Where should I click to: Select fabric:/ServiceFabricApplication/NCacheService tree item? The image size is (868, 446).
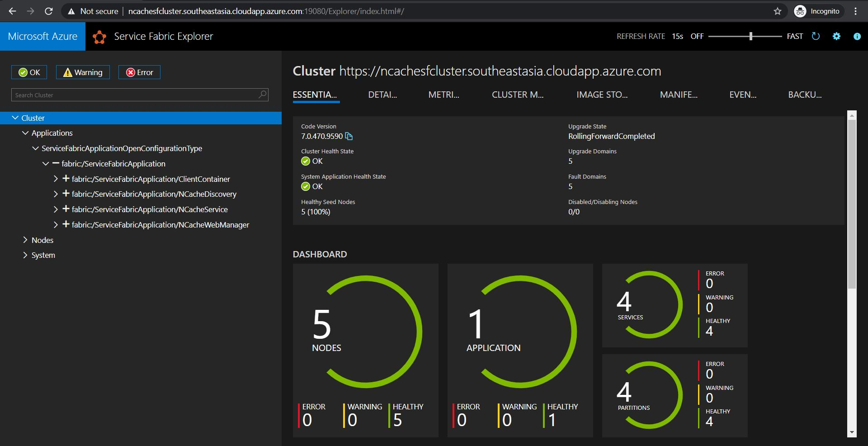click(150, 209)
